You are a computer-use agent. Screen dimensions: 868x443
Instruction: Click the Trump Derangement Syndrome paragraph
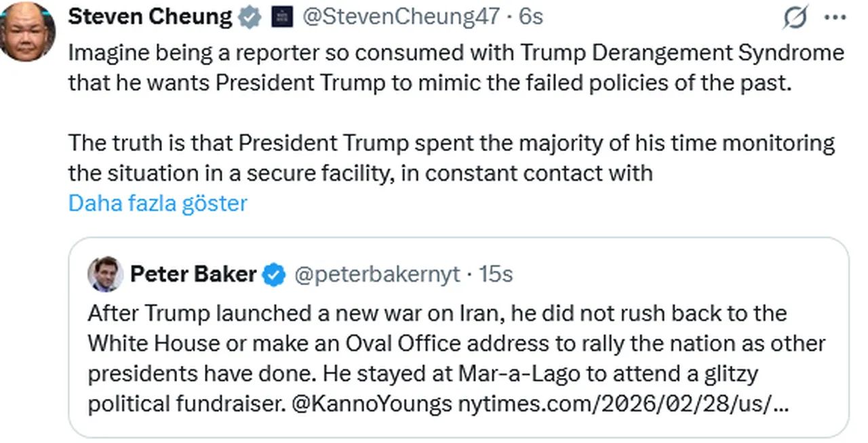pos(456,67)
